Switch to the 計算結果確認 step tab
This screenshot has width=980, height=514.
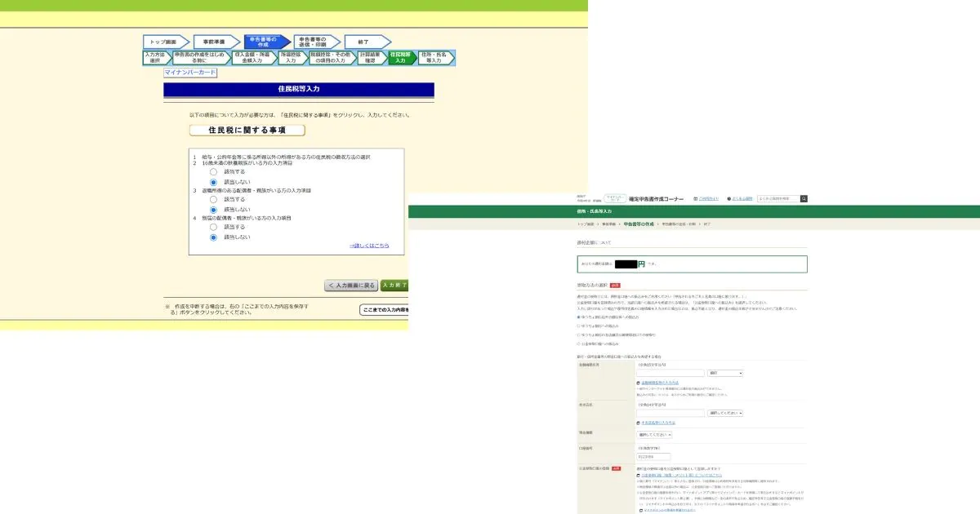click(369, 57)
